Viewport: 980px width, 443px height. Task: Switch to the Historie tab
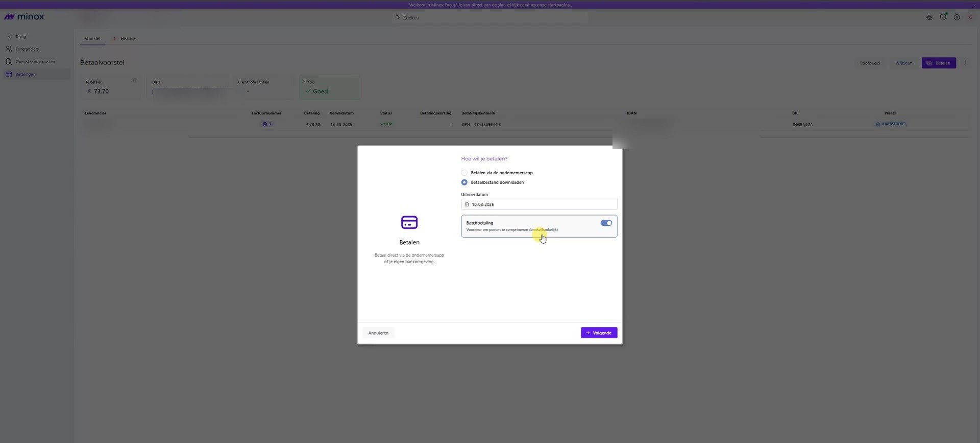tap(128, 39)
